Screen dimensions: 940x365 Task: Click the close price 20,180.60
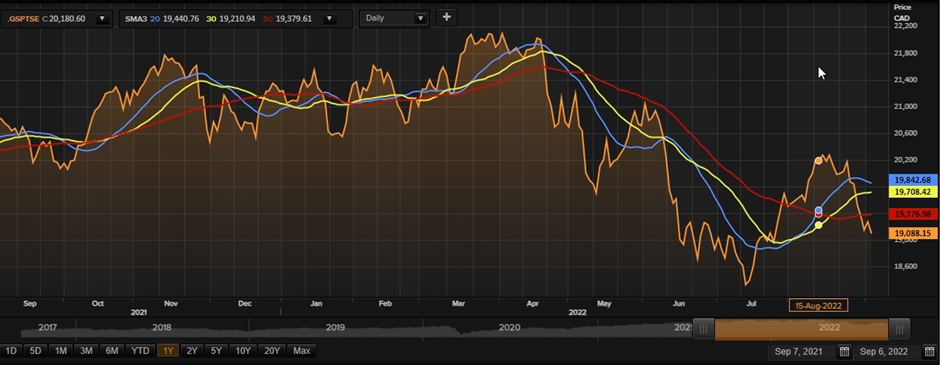click(68, 19)
